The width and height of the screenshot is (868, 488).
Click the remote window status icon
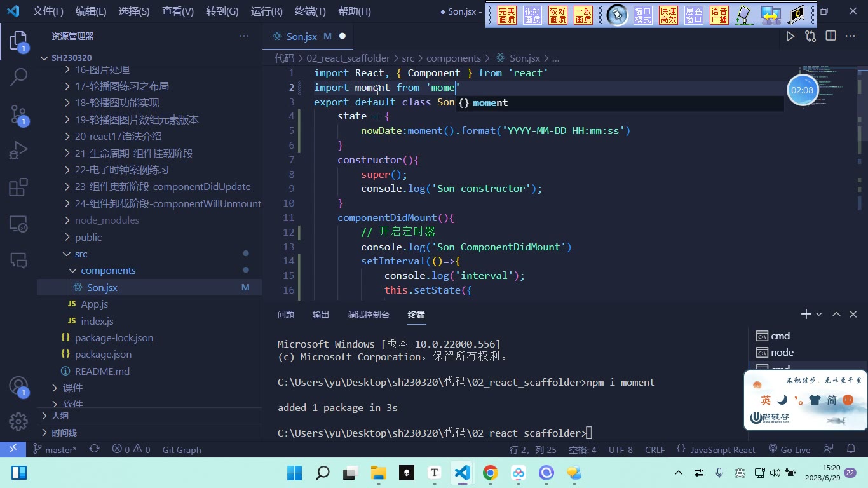point(13,449)
